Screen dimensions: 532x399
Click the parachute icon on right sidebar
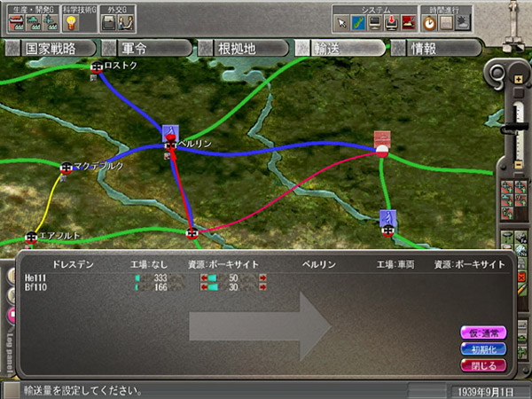(x=507, y=237)
